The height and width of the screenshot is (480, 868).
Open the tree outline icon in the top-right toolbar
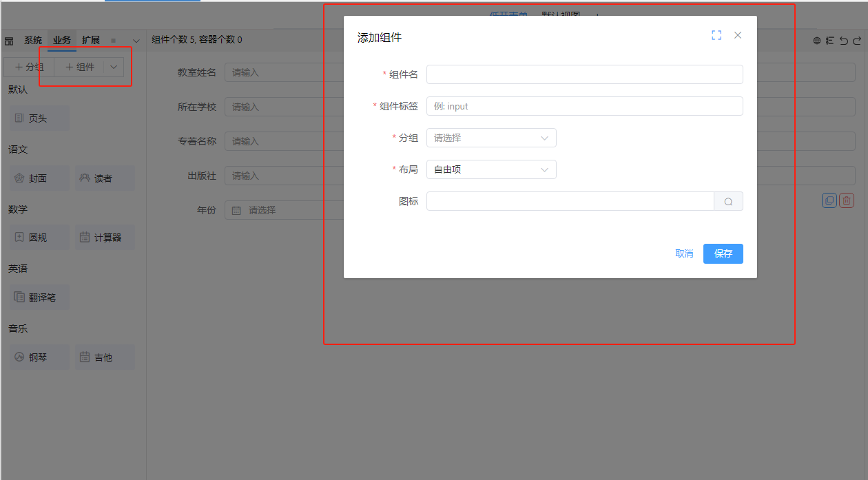point(830,41)
